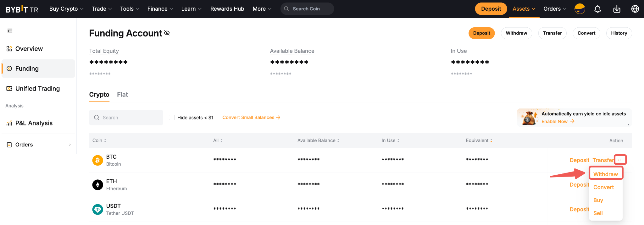Click the Tether USDT coin icon
Screen dimensions: 644x225
97,209
